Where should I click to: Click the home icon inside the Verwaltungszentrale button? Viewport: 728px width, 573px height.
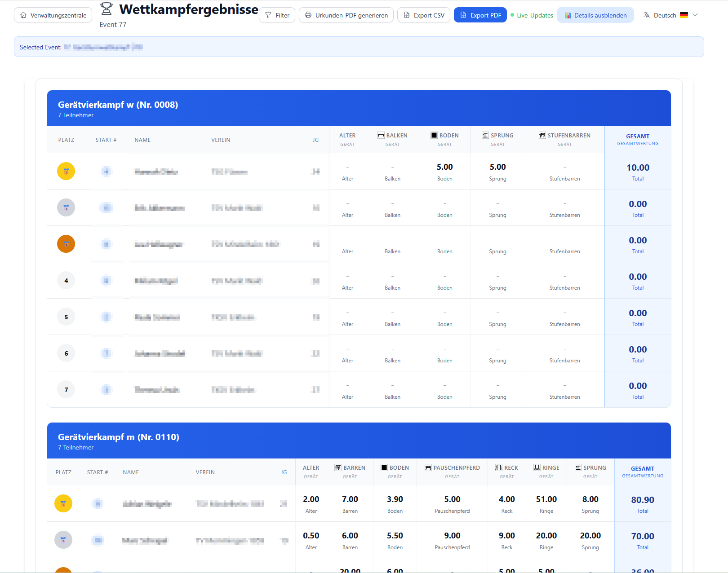tap(23, 15)
